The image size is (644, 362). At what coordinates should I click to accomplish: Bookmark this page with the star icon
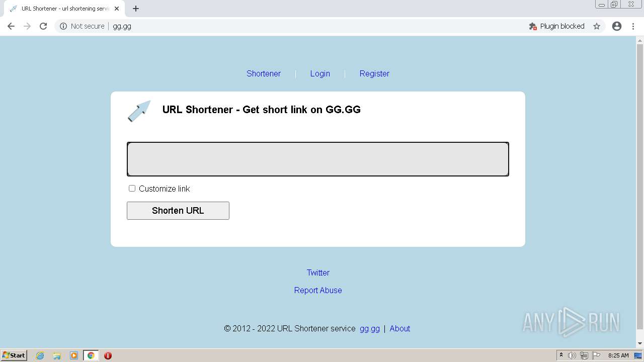[597, 26]
